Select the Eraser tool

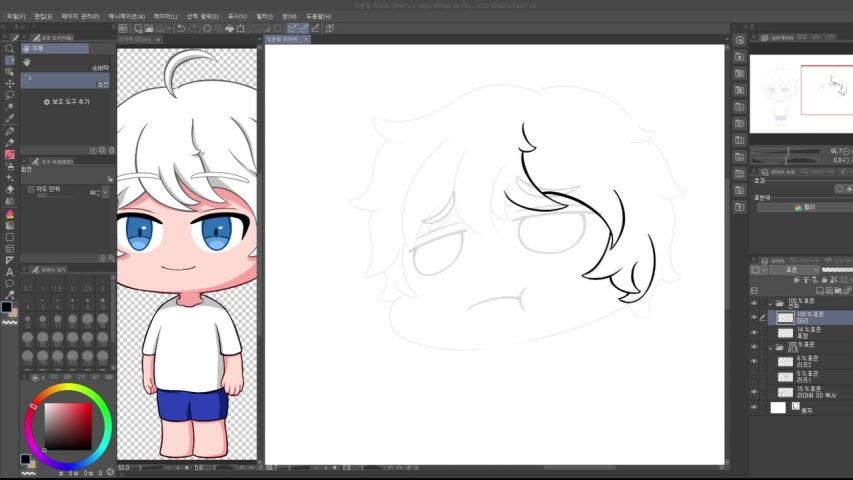(9, 189)
